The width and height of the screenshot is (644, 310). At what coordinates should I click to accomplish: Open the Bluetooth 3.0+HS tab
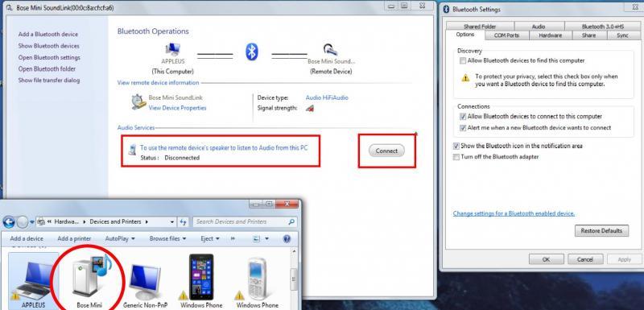click(602, 27)
